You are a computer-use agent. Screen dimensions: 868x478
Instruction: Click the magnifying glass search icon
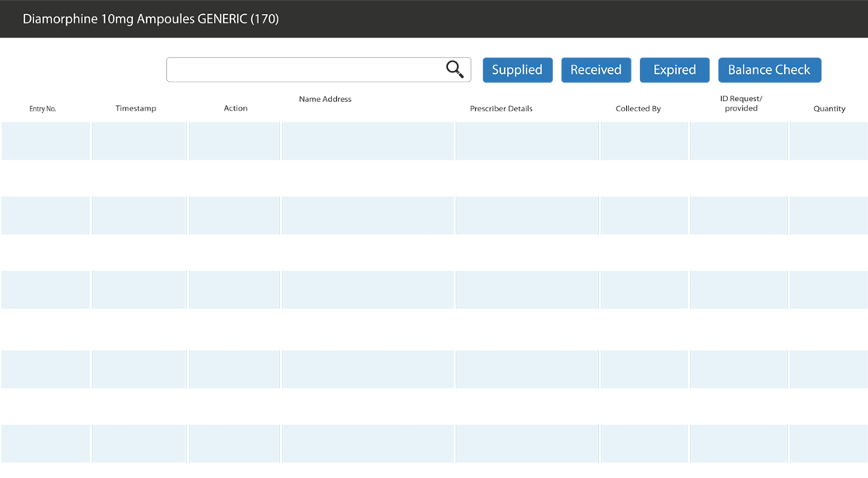[x=455, y=70]
